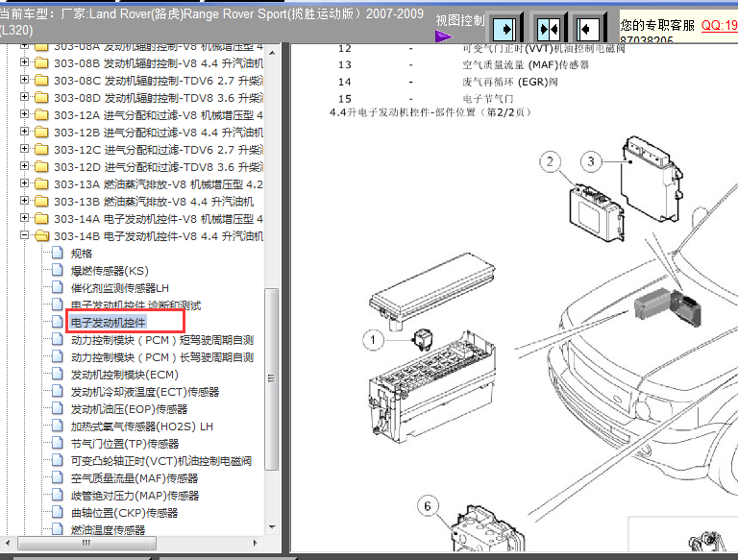
Task: Expand the 303-14A 电子发动机控件 folder
Action: coord(24,218)
